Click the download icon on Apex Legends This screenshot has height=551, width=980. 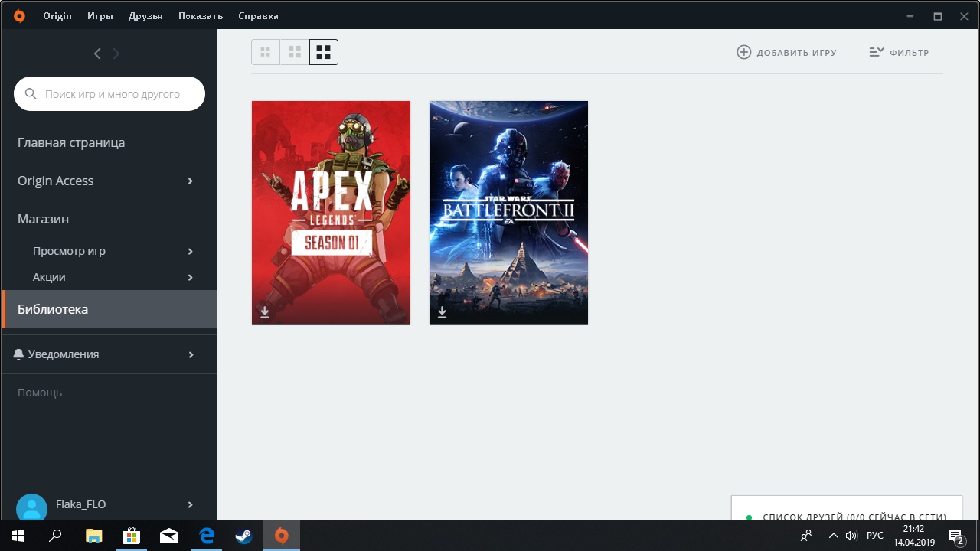(x=264, y=312)
